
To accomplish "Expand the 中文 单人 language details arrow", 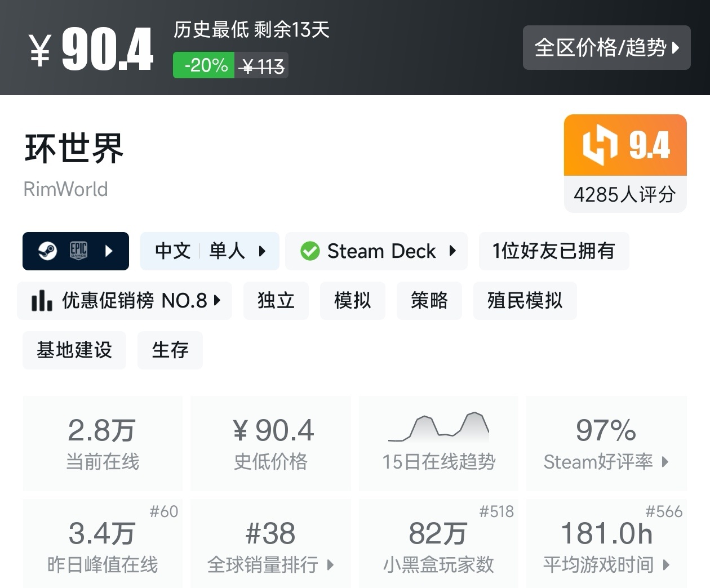I will [262, 251].
